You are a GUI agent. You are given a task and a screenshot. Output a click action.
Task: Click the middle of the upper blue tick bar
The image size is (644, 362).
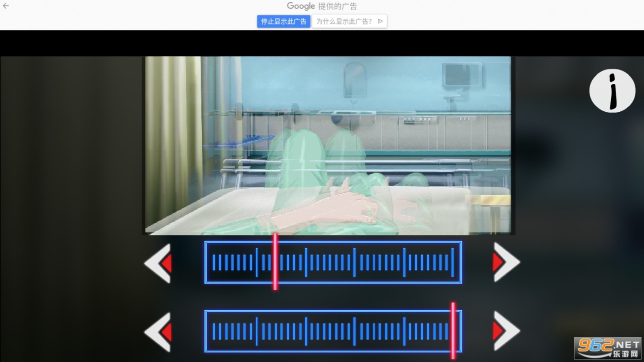[x=333, y=262]
